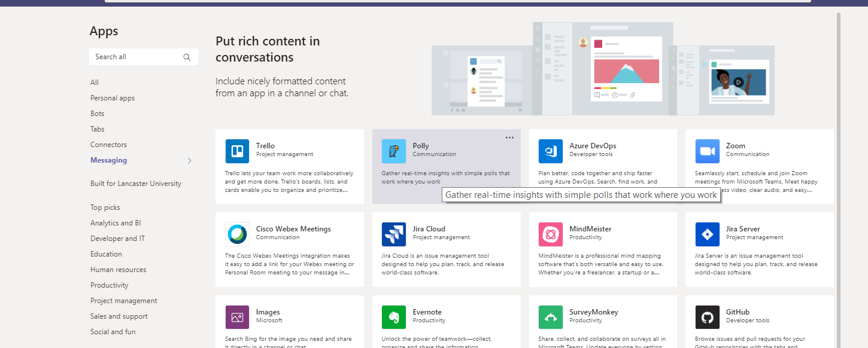Select the Bots category
The width and height of the screenshot is (868, 348).
point(98,114)
